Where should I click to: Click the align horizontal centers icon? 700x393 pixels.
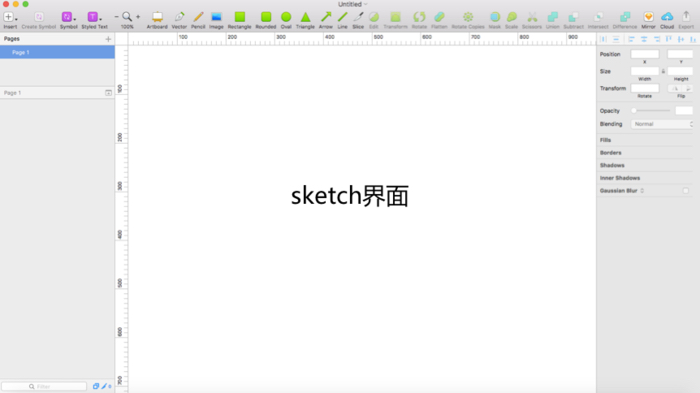(644, 39)
